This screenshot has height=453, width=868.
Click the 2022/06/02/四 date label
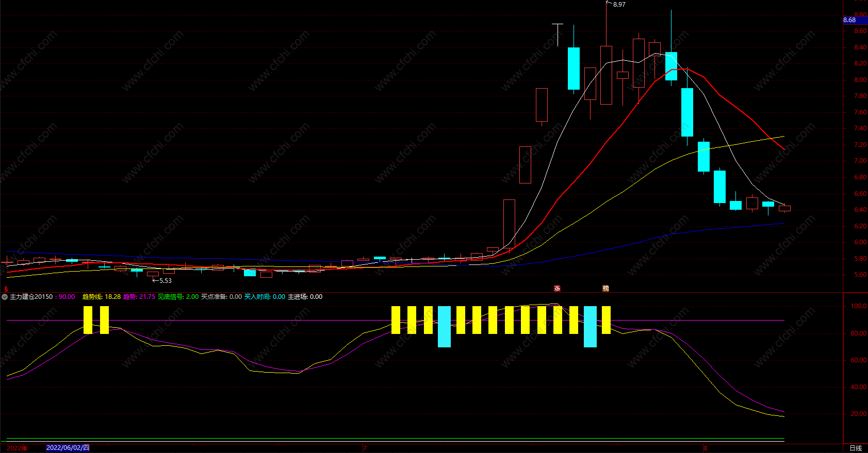pos(68,448)
